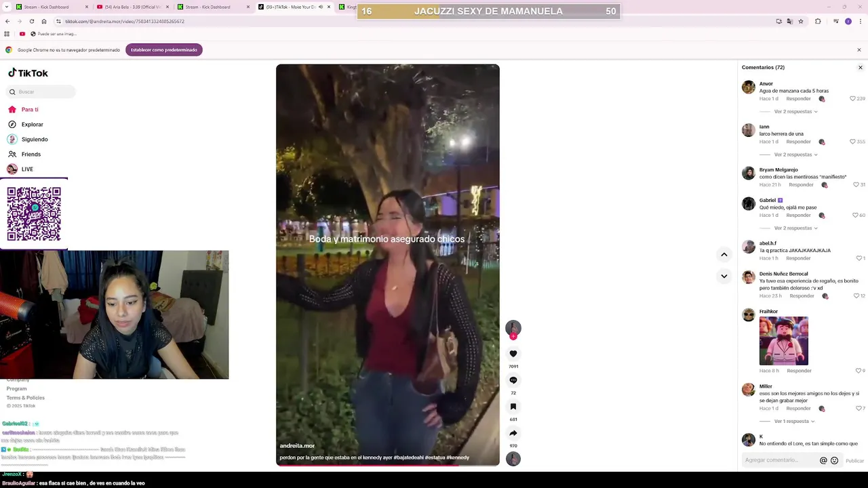This screenshot has width=868, height=488.
Task: Click the browser address bar URL
Action: coord(125,21)
